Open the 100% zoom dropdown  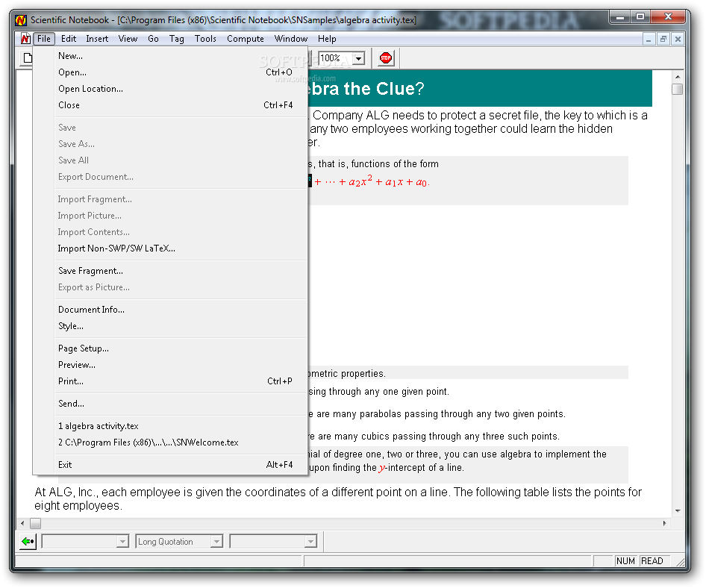359,58
